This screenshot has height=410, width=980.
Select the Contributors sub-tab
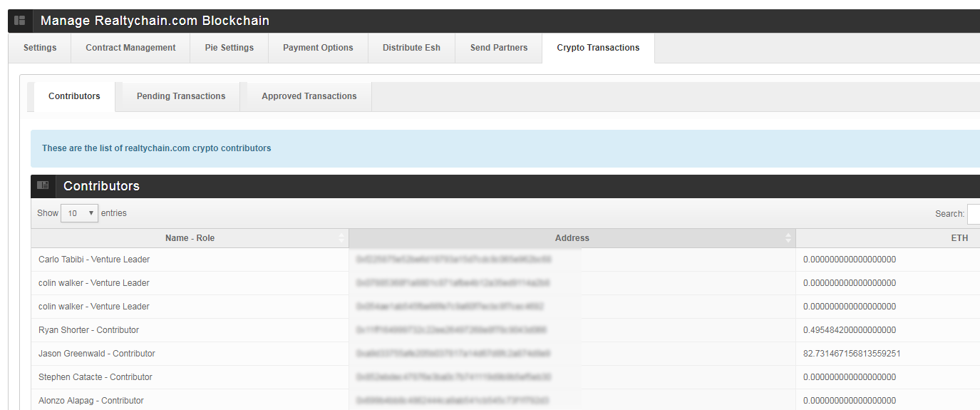[74, 96]
